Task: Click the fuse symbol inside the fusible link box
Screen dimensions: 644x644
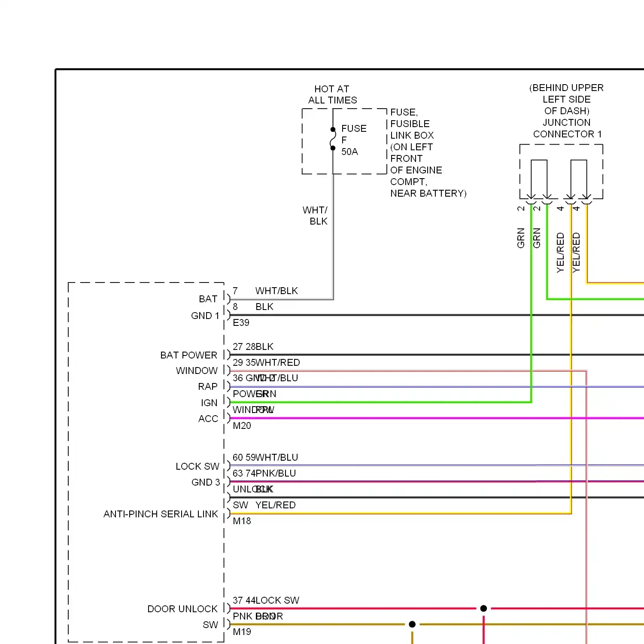Action: tap(333, 139)
